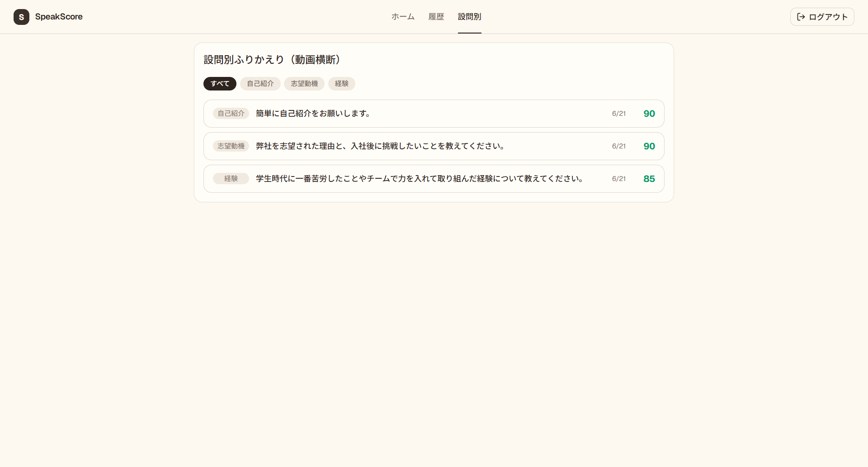Open the 弊社を志望された理由 question row
Viewport: 868px width, 467px height.
[x=434, y=146]
